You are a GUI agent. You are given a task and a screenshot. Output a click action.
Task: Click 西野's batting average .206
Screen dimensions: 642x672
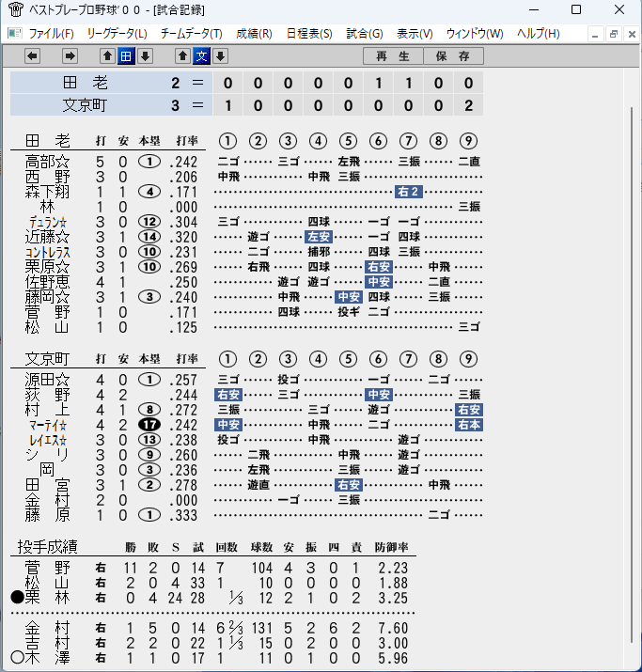[x=183, y=177]
